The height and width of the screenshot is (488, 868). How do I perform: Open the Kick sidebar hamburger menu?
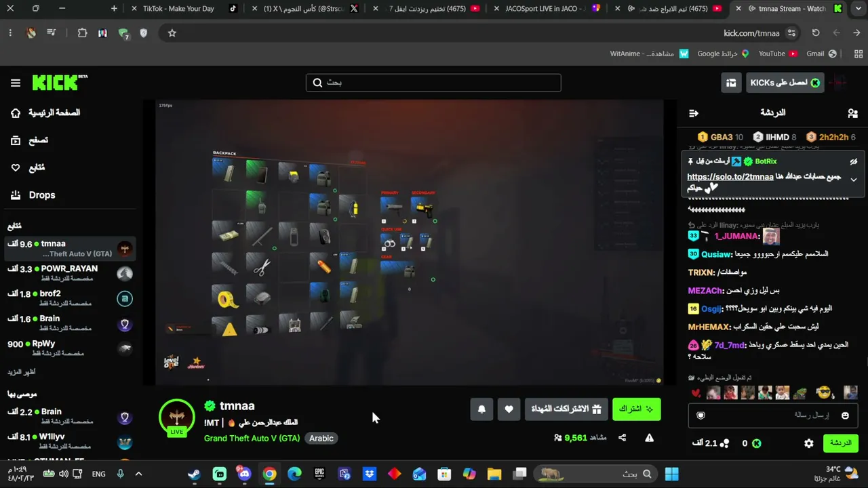[16, 83]
